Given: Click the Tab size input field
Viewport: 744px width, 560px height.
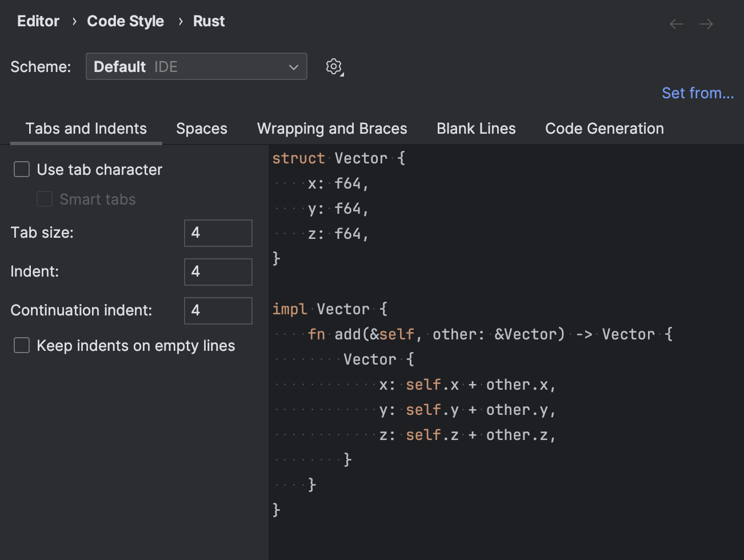Looking at the screenshot, I should click(218, 233).
